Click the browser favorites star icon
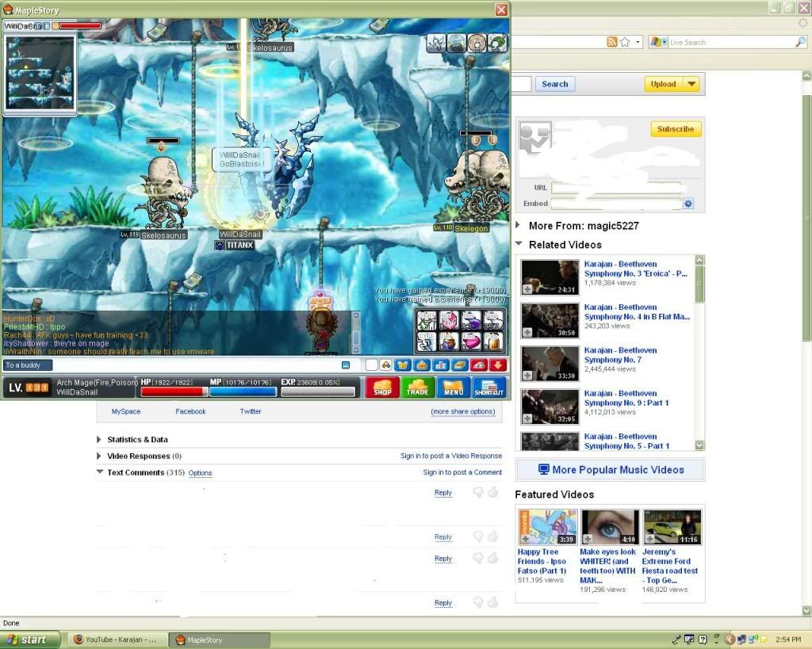The width and height of the screenshot is (812, 649). [625, 42]
